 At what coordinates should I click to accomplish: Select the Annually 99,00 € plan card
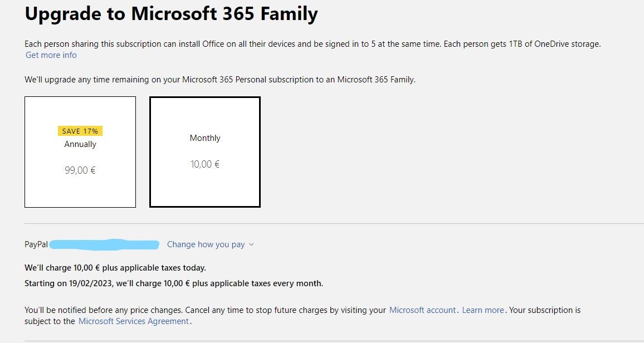point(80,152)
